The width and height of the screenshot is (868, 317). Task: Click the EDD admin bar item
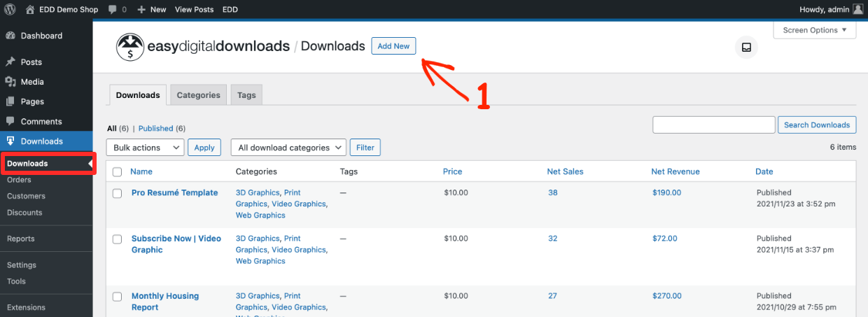[x=230, y=10]
